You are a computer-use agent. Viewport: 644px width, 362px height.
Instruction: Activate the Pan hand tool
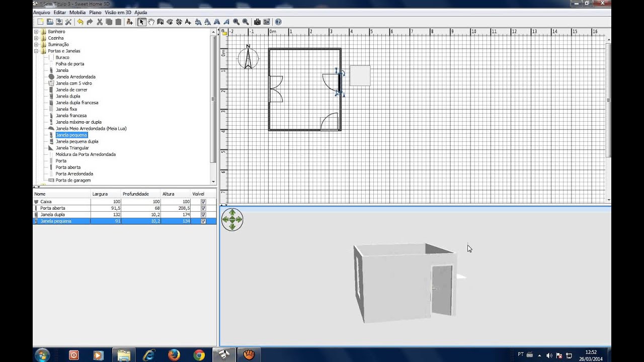[x=151, y=22]
